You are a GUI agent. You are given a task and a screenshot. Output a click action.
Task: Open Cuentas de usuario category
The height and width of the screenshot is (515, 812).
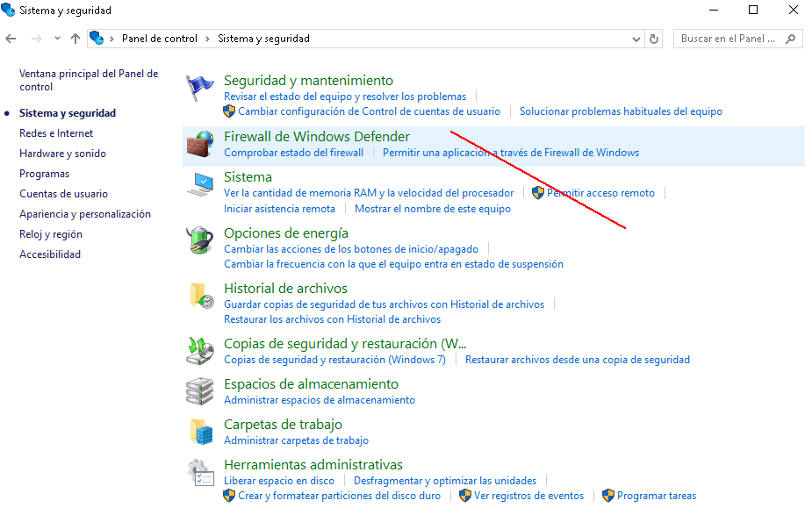pyautogui.click(x=64, y=194)
